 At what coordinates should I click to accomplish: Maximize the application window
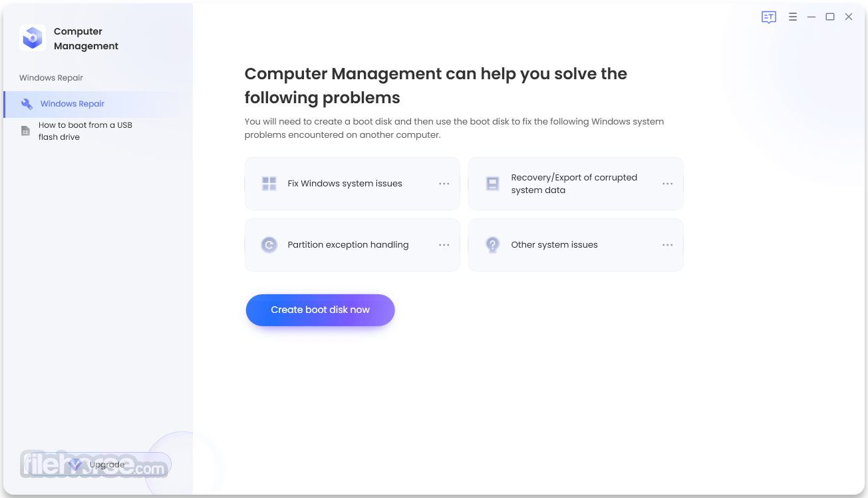coord(830,17)
